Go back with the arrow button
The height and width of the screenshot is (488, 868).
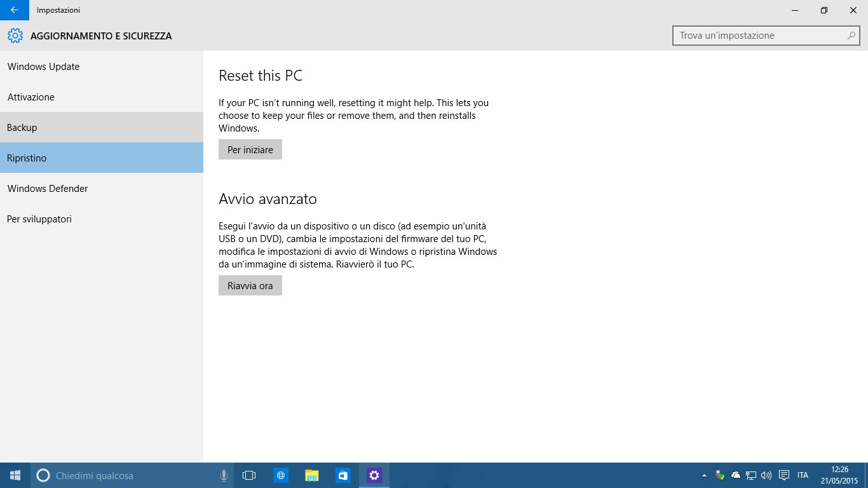(15, 10)
